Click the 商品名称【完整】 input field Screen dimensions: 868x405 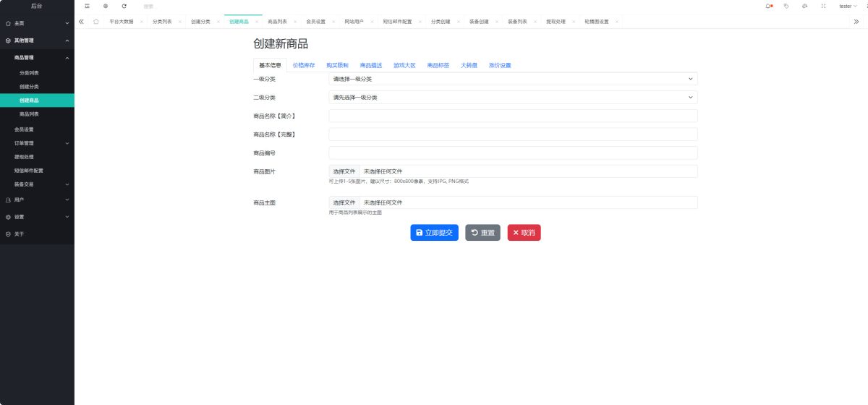point(513,135)
